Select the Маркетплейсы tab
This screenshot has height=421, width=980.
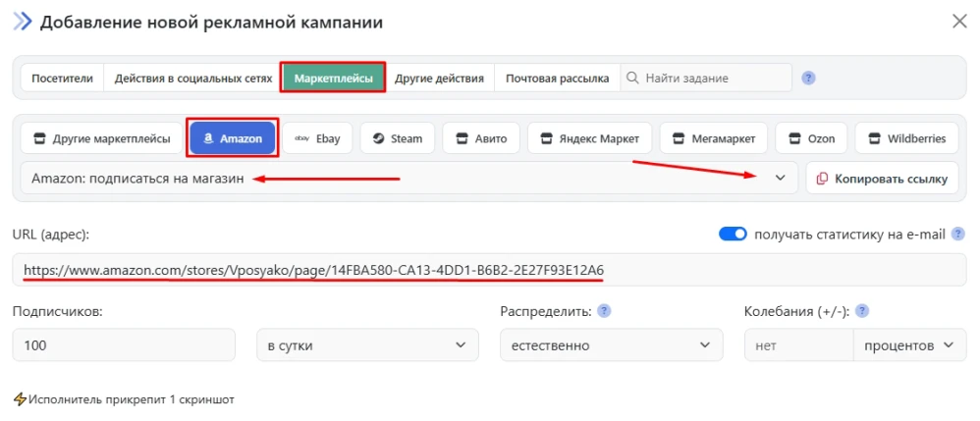[333, 79]
